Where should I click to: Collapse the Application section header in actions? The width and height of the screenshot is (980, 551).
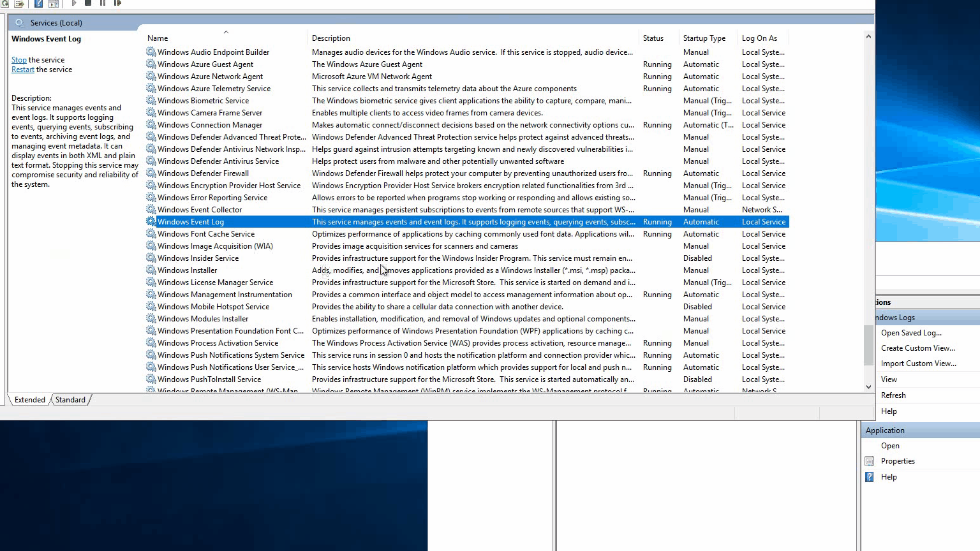[921, 430]
